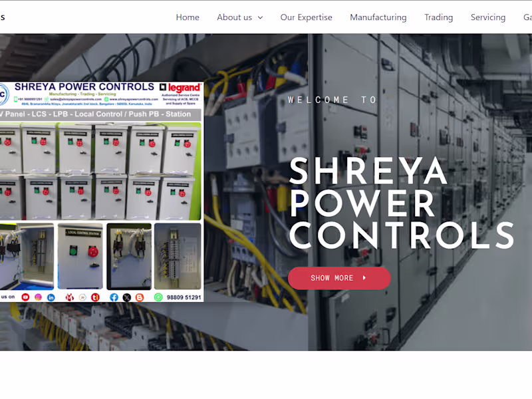Click the Local Control Station thumbnail image

coord(80,256)
